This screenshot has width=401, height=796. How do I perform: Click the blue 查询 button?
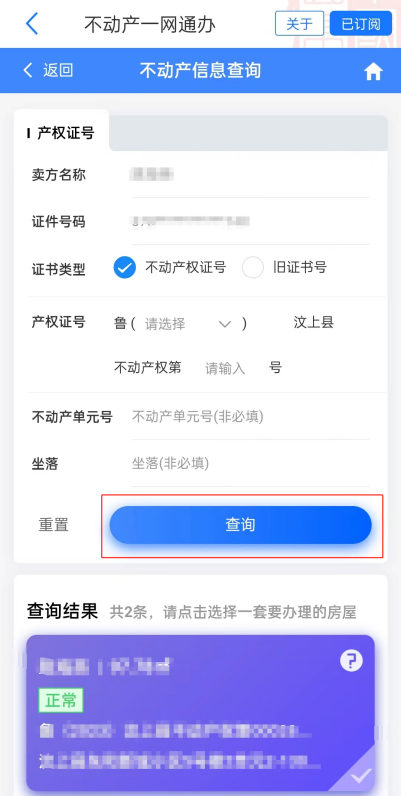tap(241, 525)
